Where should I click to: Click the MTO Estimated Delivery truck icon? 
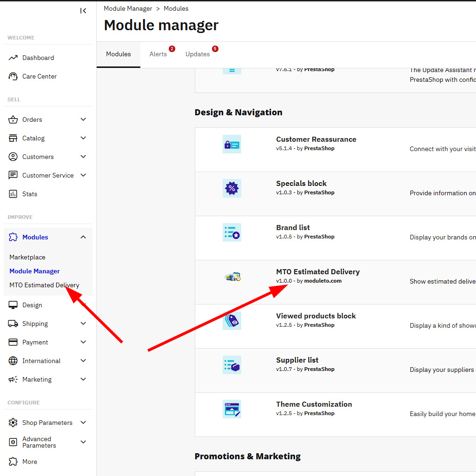point(232,277)
